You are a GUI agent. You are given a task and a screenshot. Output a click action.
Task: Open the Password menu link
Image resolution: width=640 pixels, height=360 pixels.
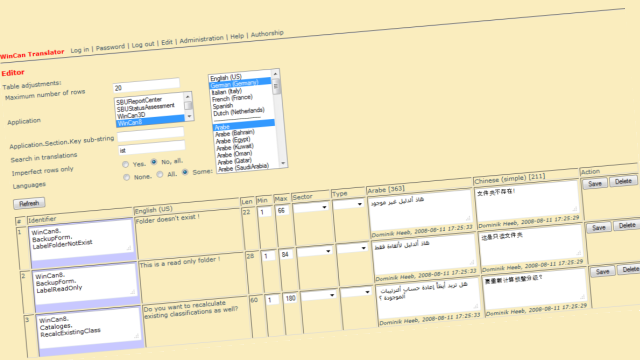tap(110, 47)
